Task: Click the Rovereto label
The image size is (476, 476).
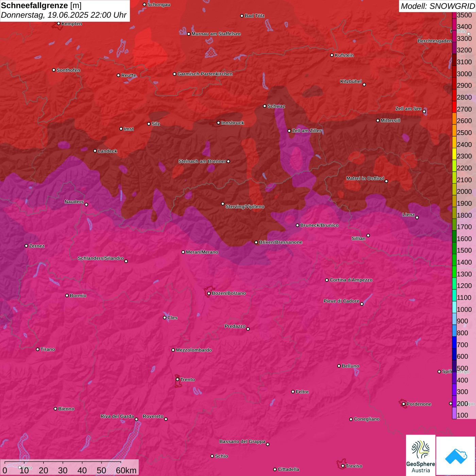Action: [x=153, y=416]
